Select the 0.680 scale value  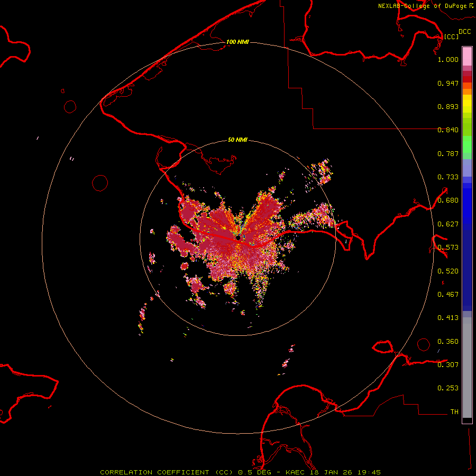click(448, 200)
